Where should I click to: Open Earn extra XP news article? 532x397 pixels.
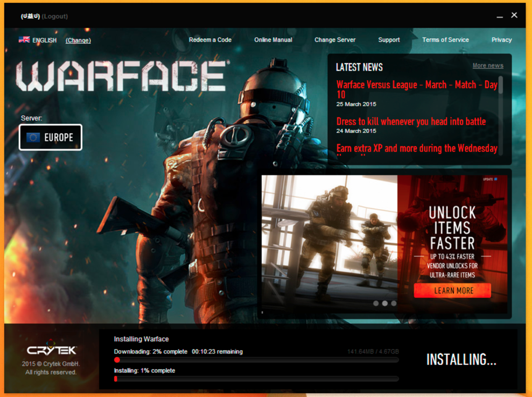[x=417, y=148]
